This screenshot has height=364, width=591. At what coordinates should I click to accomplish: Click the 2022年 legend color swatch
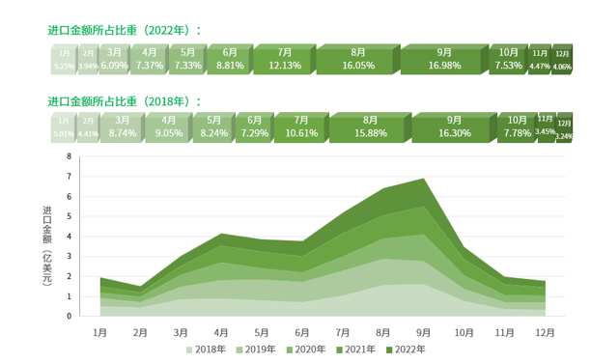pyautogui.click(x=389, y=350)
